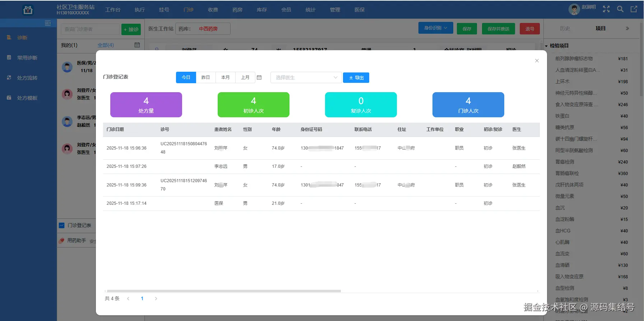Click the 导出 export button
Viewport: 644px width, 321px height.
356,77
